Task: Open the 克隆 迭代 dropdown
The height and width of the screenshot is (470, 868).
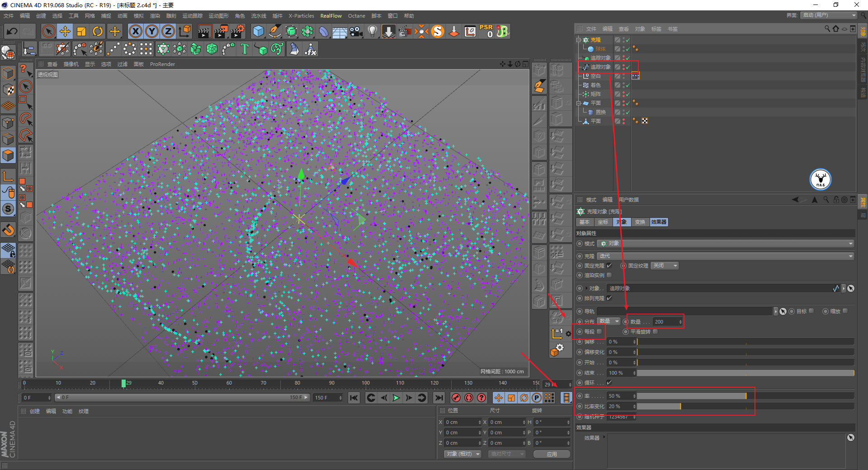Action: pyautogui.click(x=726, y=256)
